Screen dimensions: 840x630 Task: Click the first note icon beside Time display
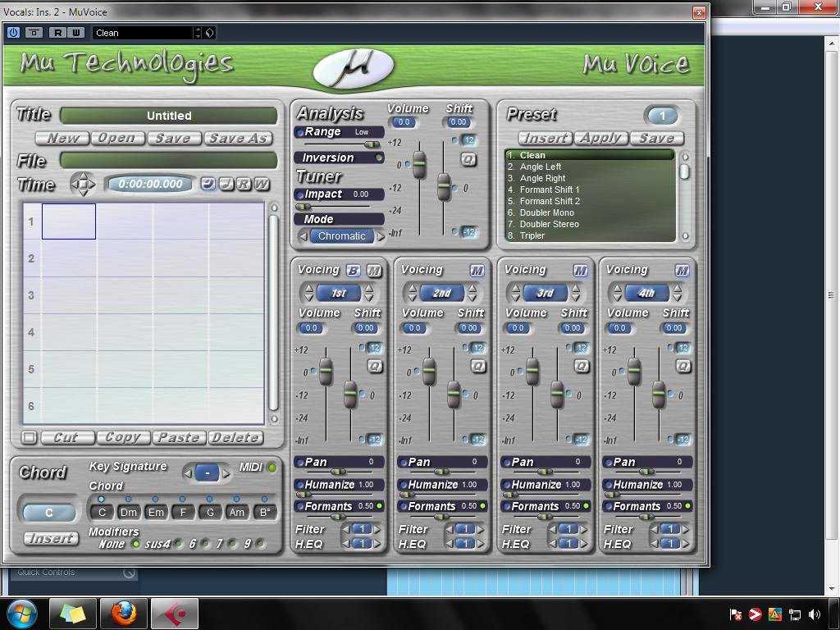pyautogui.click(x=208, y=185)
